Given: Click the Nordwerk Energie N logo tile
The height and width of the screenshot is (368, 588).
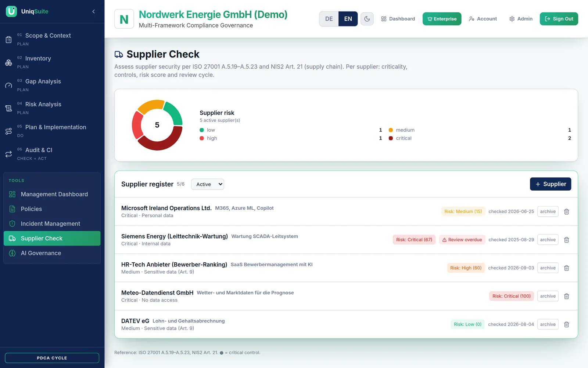Looking at the screenshot, I should (124, 19).
